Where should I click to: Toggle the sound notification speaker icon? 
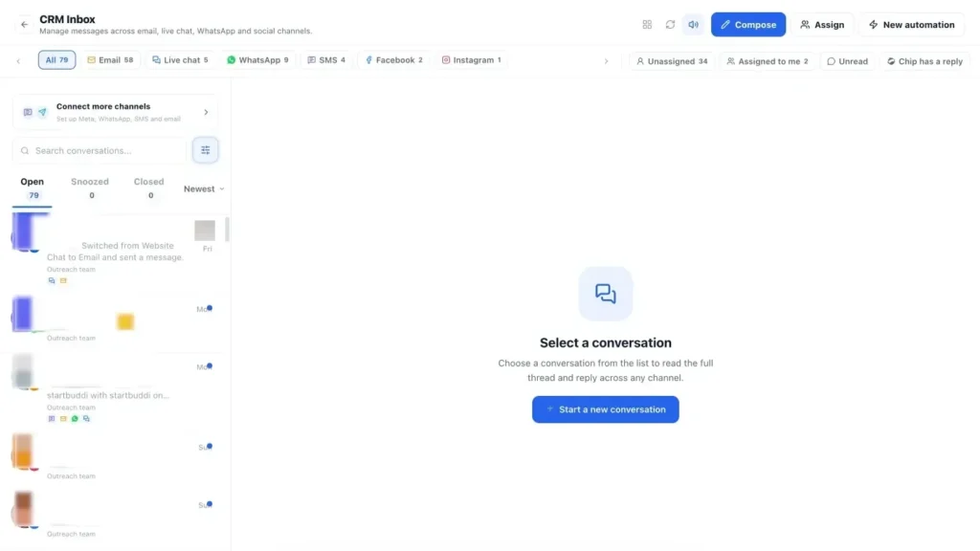693,24
